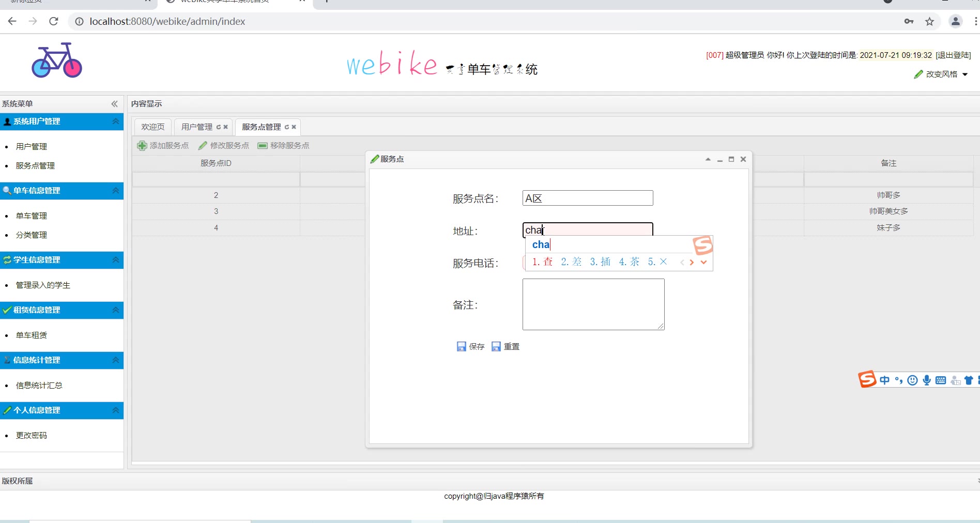Open 单车管理 in the sidebar

[x=32, y=216]
